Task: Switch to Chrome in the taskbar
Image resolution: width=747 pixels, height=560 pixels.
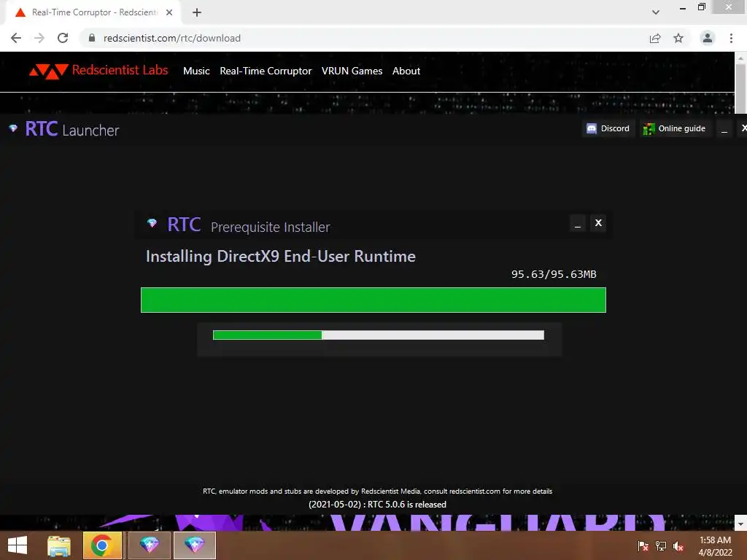Action: (102, 545)
